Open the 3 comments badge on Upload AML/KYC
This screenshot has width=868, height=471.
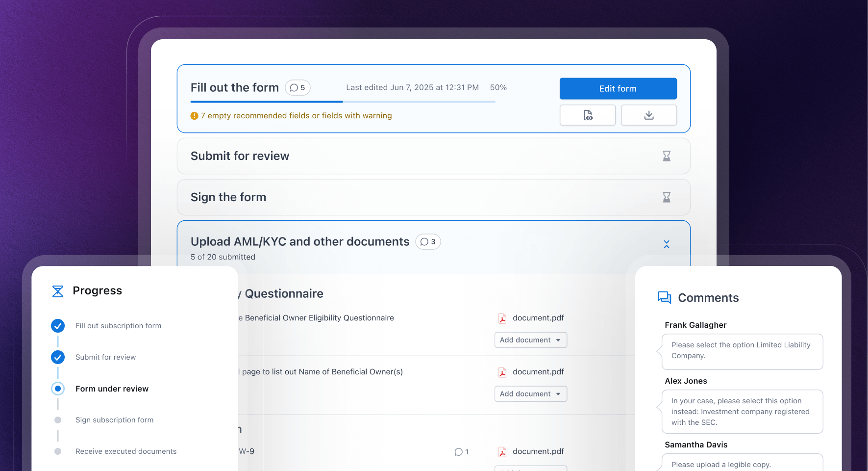pyautogui.click(x=428, y=242)
